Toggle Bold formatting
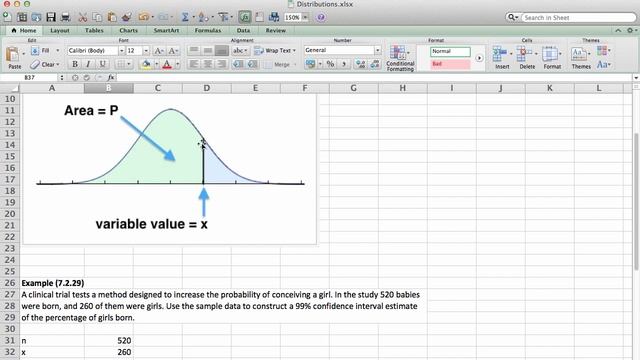Image resolution: width=640 pixels, height=360 pixels. (x=75, y=64)
